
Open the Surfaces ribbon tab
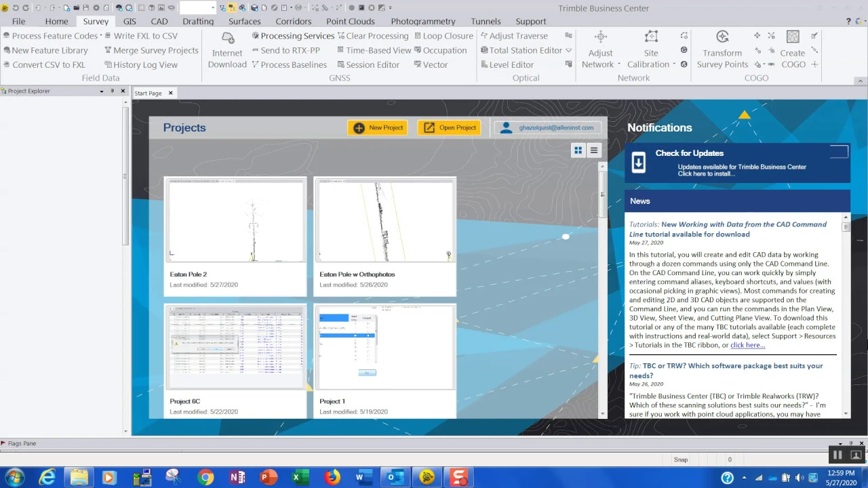click(x=244, y=22)
